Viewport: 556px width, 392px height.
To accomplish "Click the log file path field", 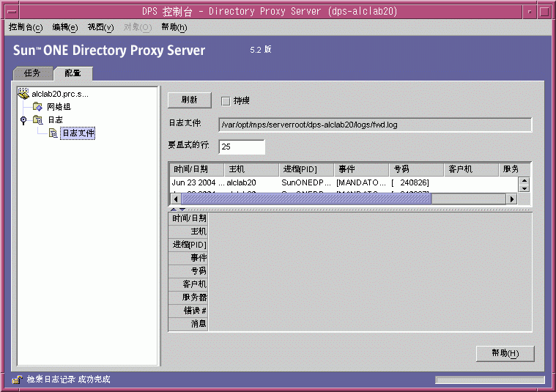I will pos(375,125).
